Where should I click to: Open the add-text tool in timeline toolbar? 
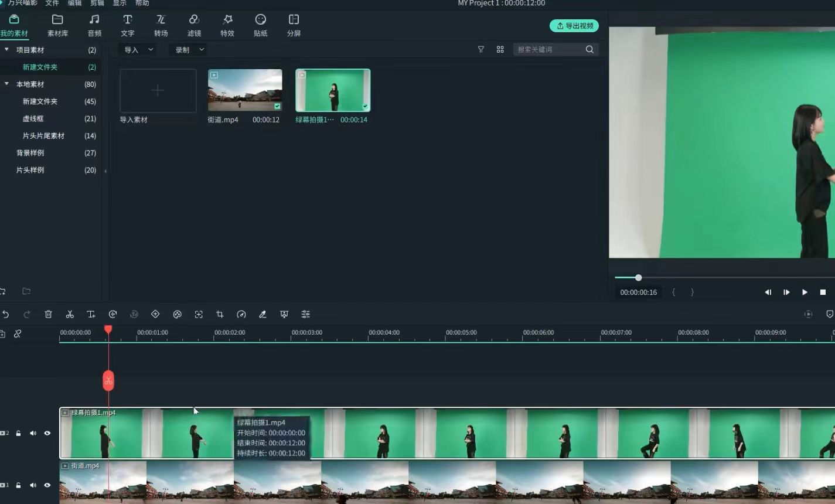point(91,314)
